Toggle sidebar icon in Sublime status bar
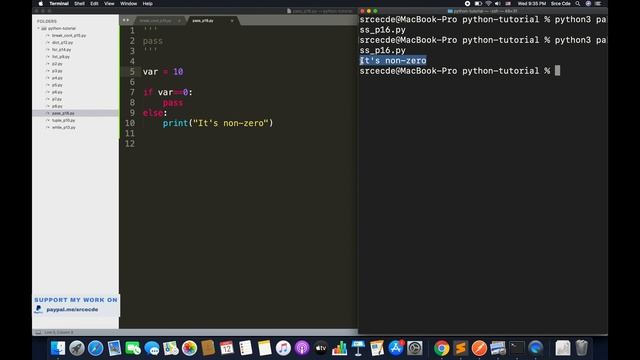This screenshot has width=640, height=360. pyautogui.click(x=38, y=332)
